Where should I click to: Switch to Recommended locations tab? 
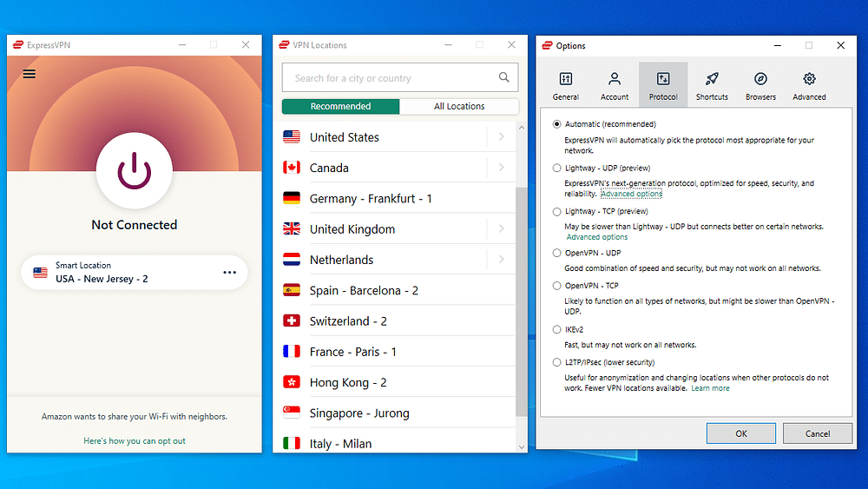point(340,106)
